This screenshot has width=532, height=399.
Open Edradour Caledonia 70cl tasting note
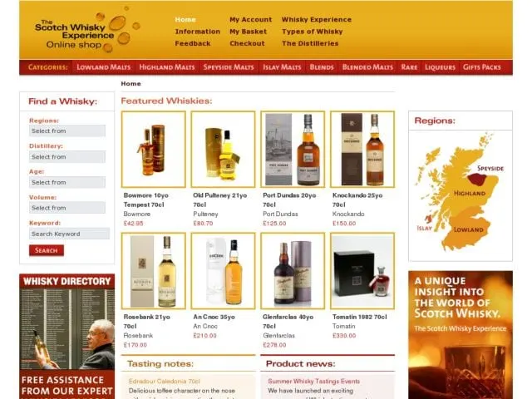click(165, 382)
